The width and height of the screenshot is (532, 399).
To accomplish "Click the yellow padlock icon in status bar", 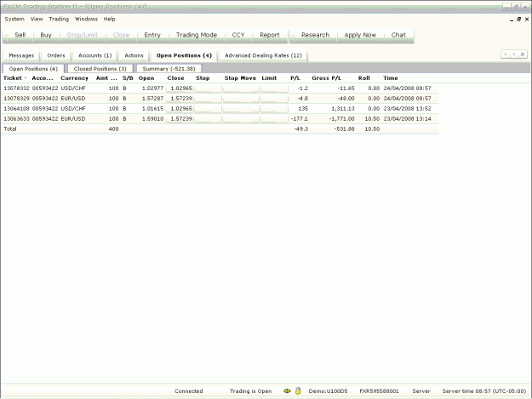I will tap(298, 390).
